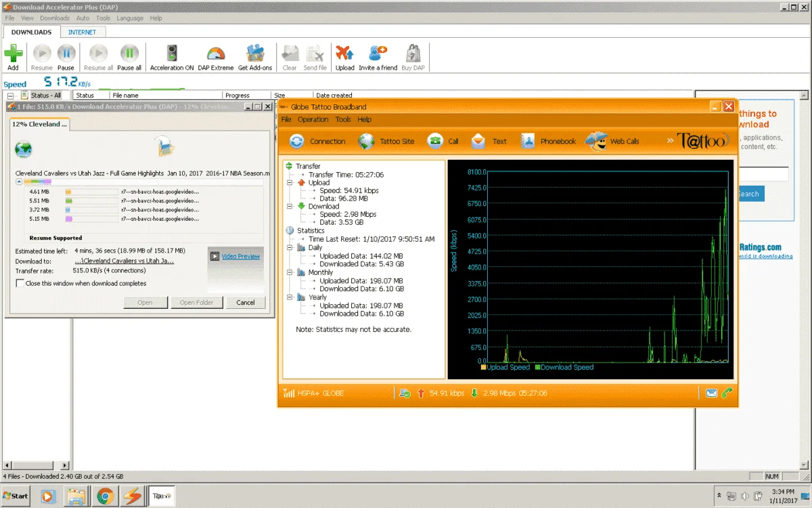Click the Call phone icon

pos(435,141)
